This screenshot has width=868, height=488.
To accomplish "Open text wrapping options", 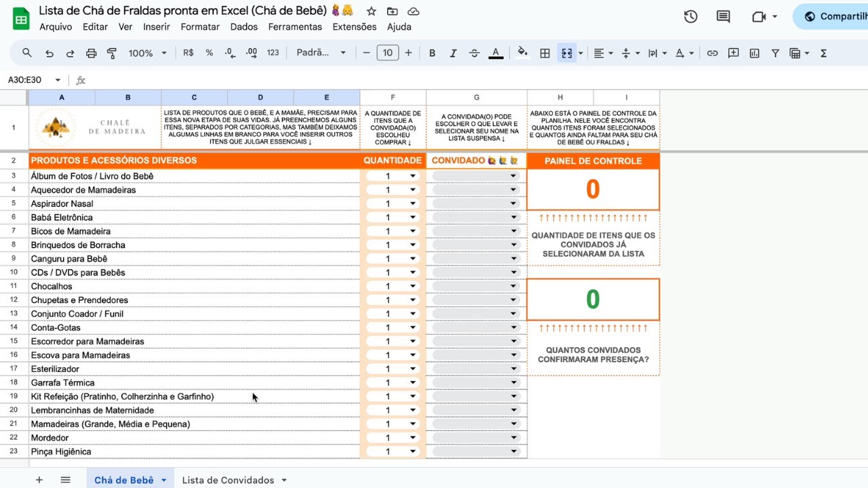I will pyautogui.click(x=656, y=53).
